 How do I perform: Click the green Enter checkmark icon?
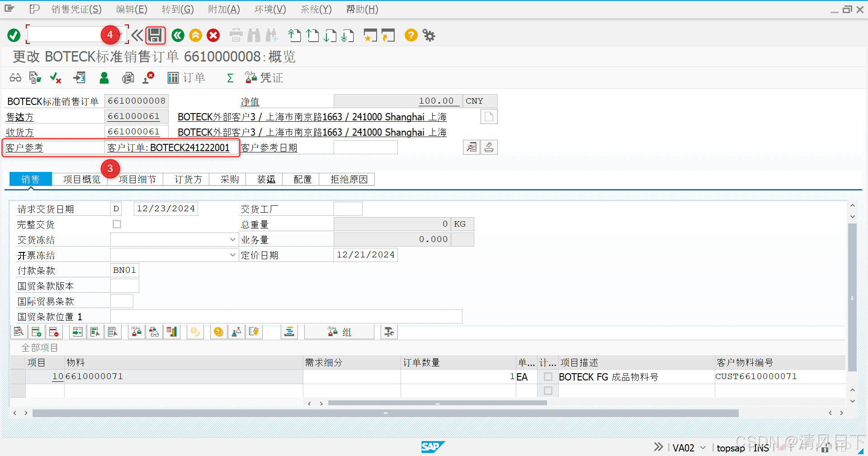(14, 35)
